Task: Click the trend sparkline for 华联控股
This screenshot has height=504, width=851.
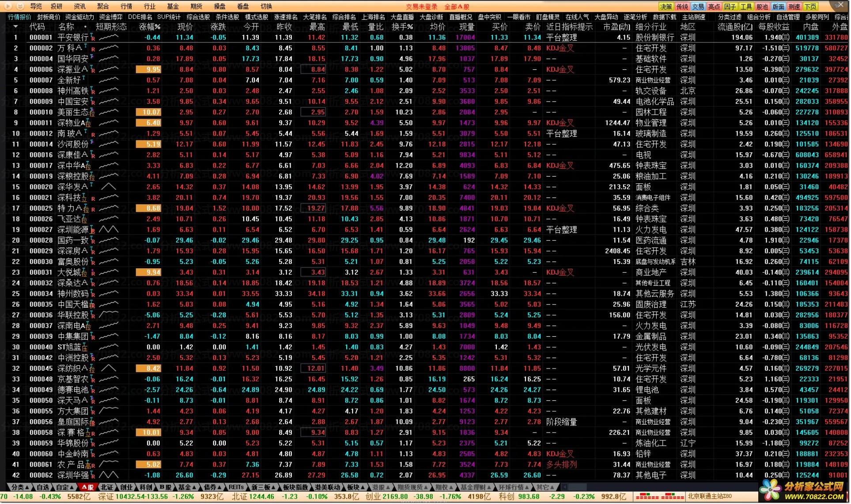Action: 109,315
